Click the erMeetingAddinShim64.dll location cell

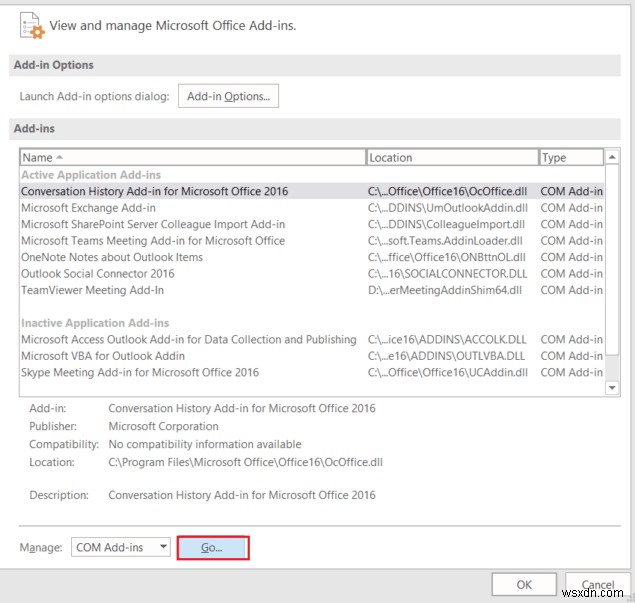coord(445,290)
